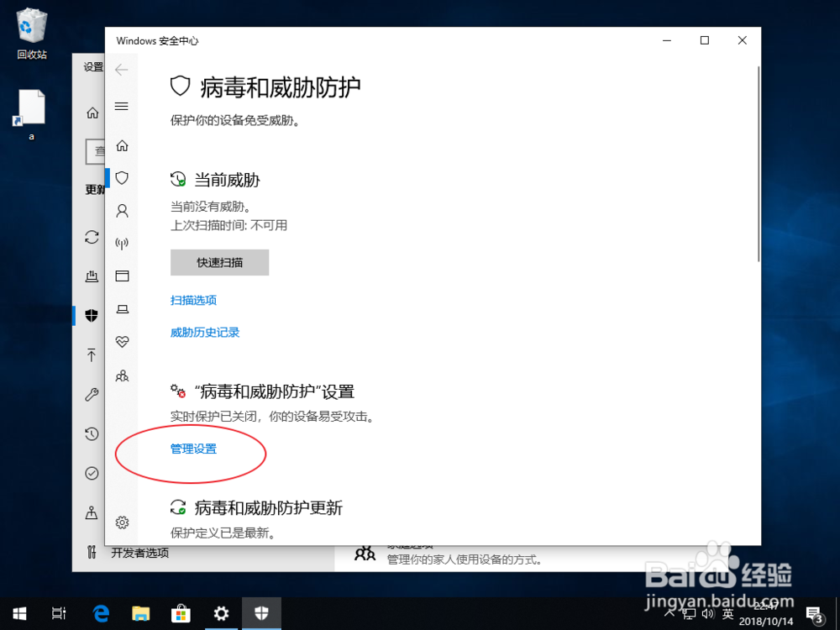
Task: Open Microsoft Store from the taskbar
Action: tap(181, 613)
